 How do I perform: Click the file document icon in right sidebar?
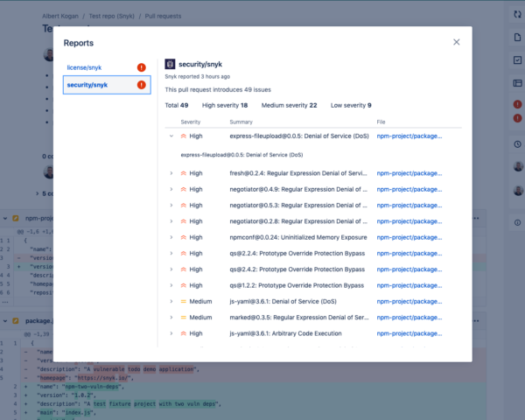(x=518, y=37)
